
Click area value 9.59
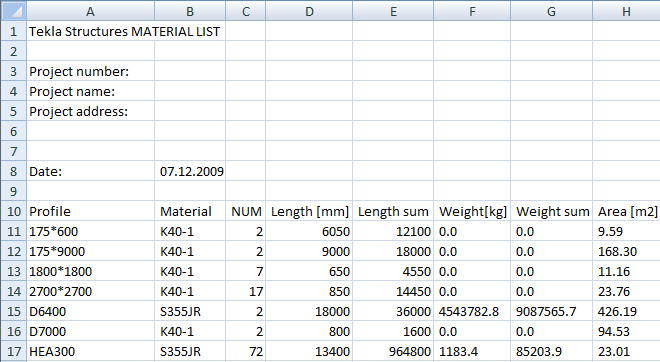point(627,232)
